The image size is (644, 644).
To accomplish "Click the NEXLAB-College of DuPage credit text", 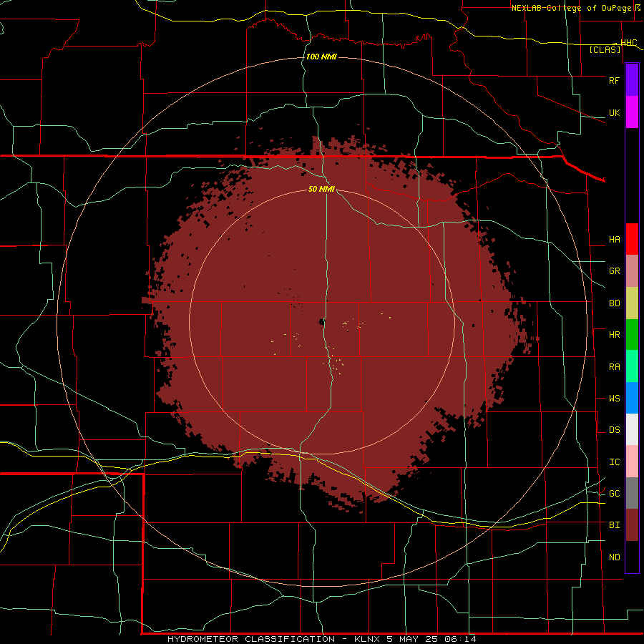I will [x=572, y=8].
